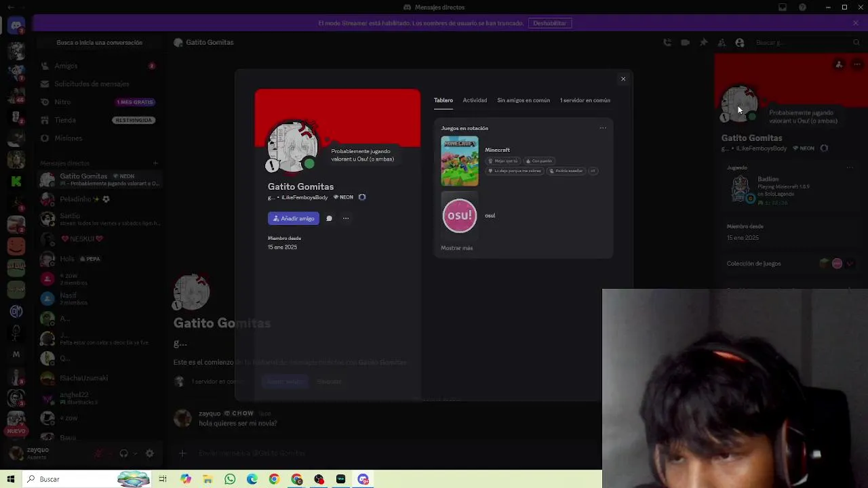Open the 1 servidor en común tab
The image size is (868, 488).
[585, 100]
